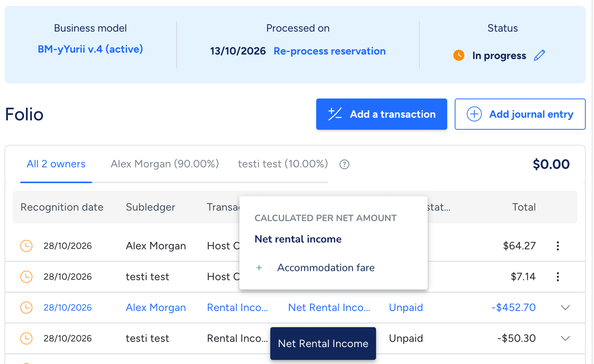
Task: Open BM-yYurii v.4 (active) business model link
Action: pyautogui.click(x=90, y=49)
